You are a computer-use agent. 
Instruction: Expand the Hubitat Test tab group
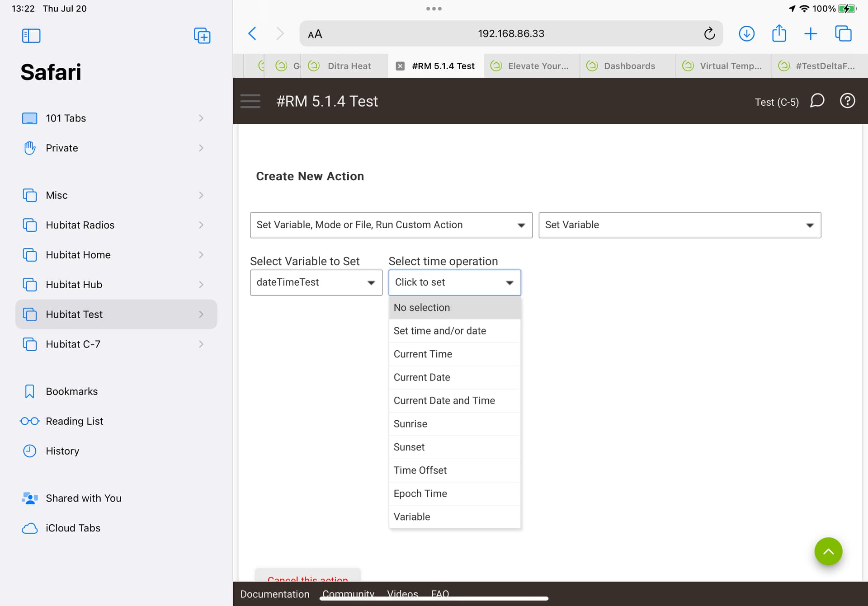tap(201, 314)
